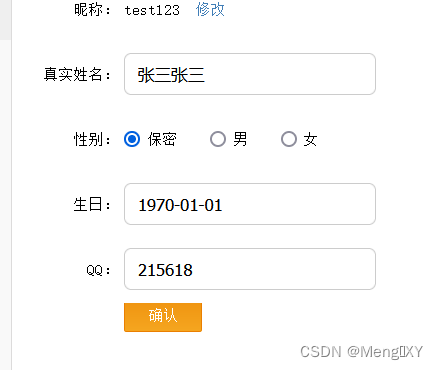The width and height of the screenshot is (438, 370).
Task: Focus the 真实姓名 input field
Action: point(250,74)
